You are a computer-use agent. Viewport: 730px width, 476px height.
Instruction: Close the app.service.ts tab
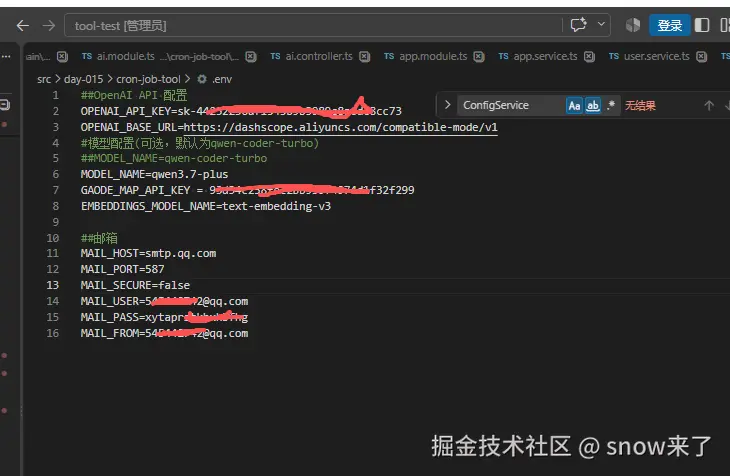pyautogui.click(x=589, y=57)
